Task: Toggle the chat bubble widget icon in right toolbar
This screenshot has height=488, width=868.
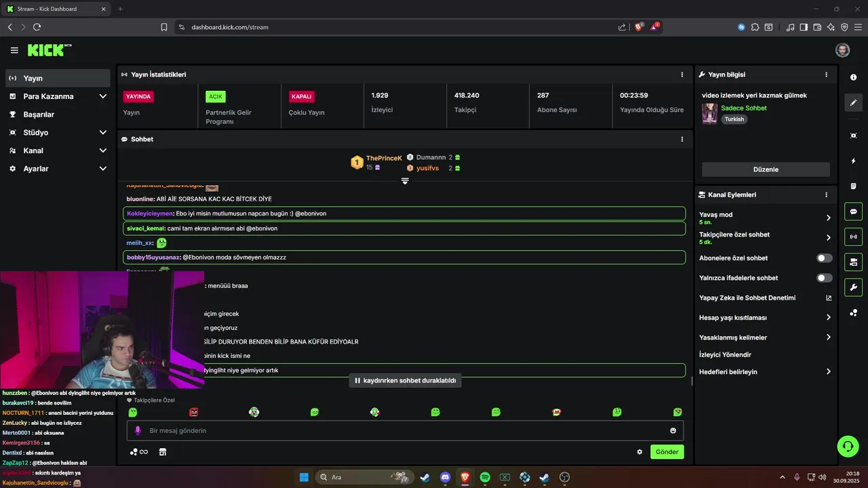Action: 853,211
